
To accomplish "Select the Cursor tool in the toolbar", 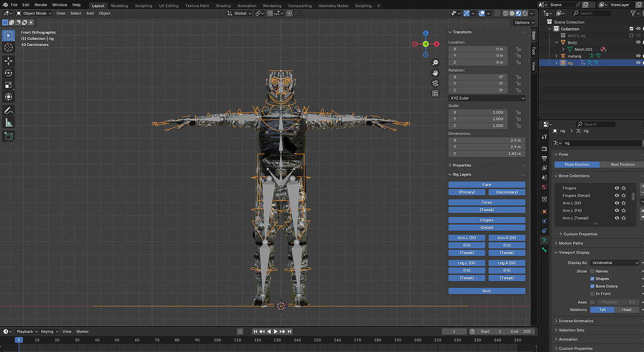I will 8,48.
